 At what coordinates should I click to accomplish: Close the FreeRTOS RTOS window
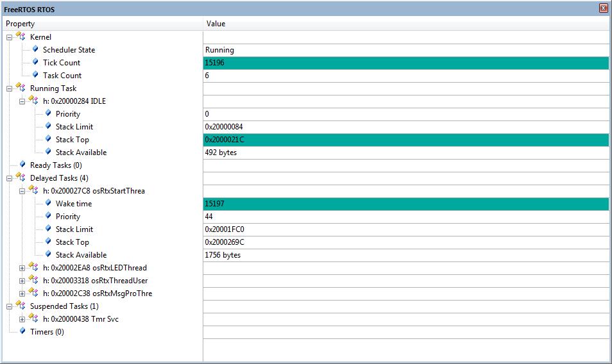(x=604, y=8)
